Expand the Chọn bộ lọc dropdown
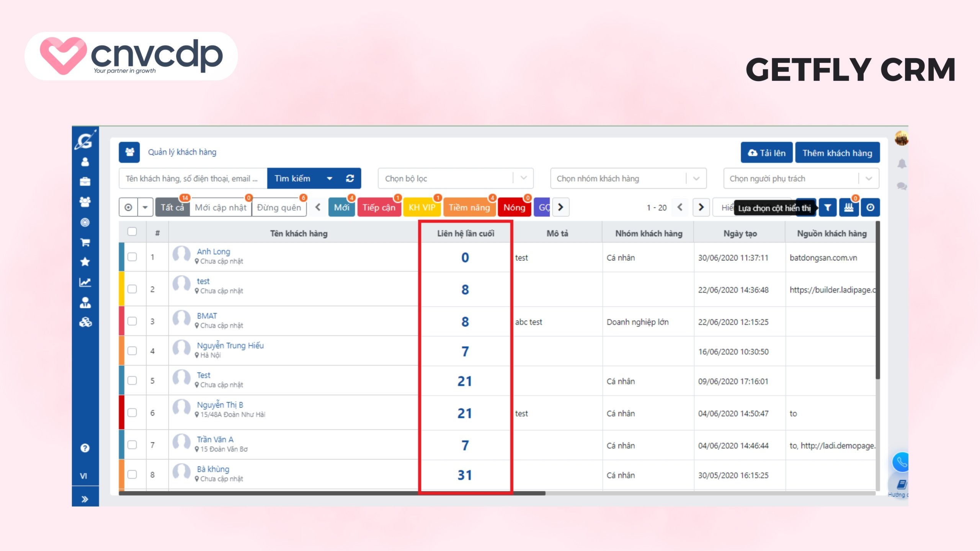The height and width of the screenshot is (551, 980). (523, 178)
